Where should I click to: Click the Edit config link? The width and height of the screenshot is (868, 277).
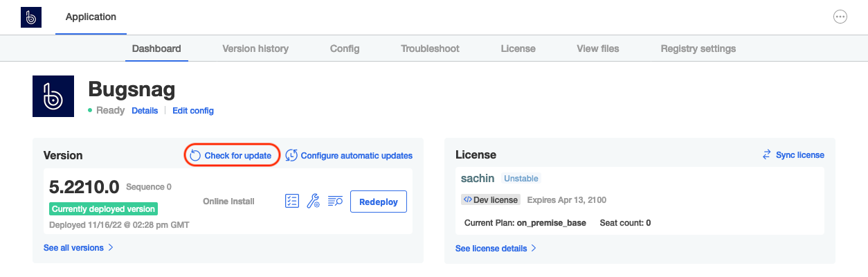[x=193, y=111]
